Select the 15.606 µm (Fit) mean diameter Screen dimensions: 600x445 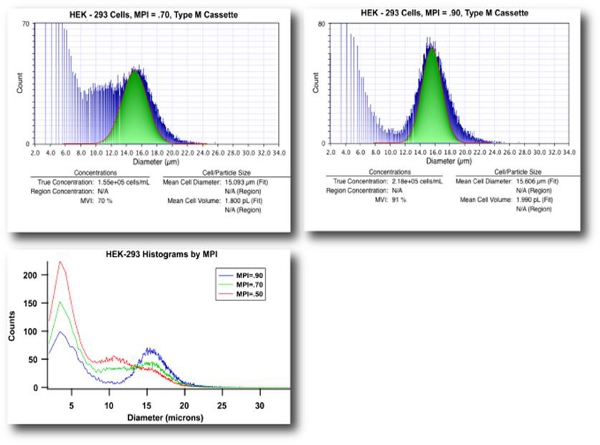[x=537, y=181]
